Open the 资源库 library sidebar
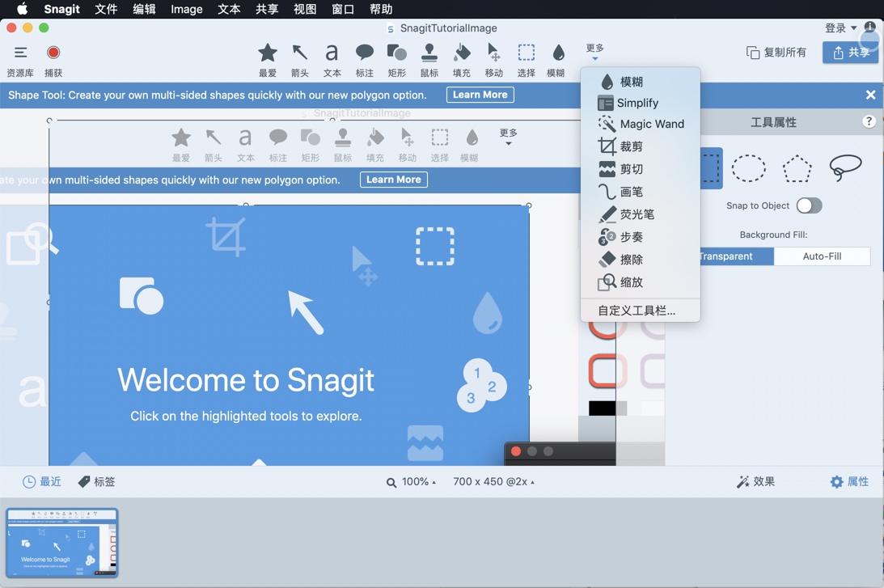884x588 pixels. point(20,61)
